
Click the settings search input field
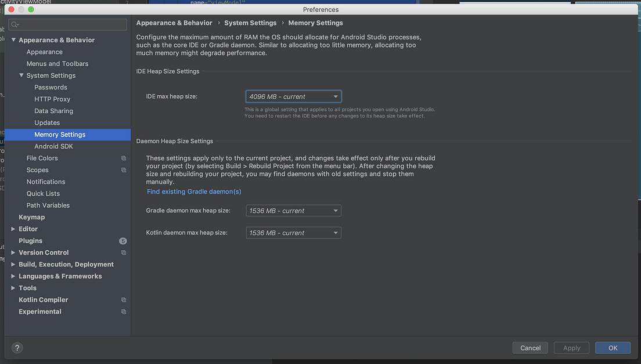67,24
